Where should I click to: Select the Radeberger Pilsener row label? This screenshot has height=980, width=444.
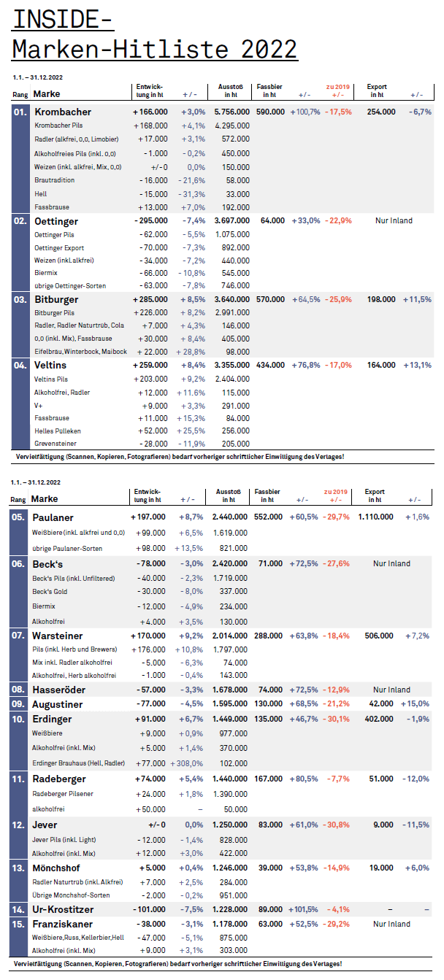63,794
